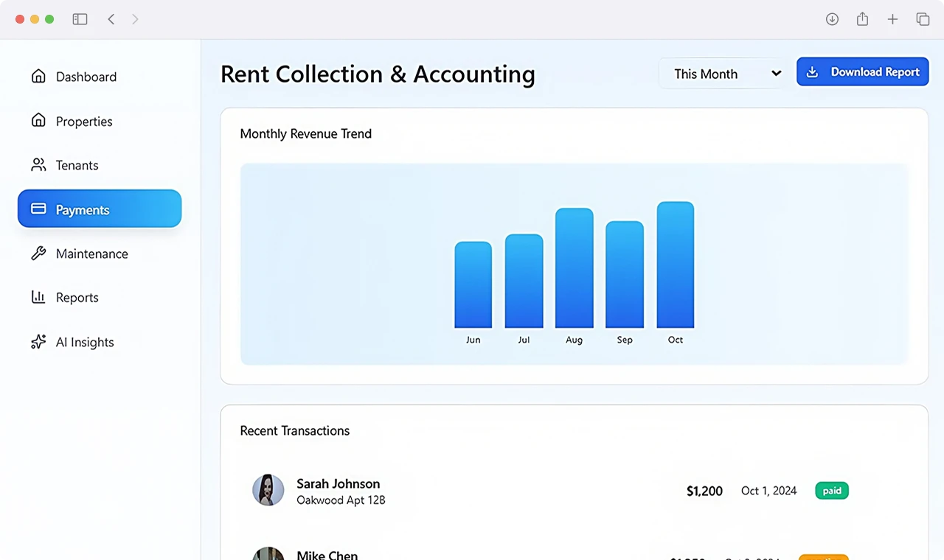This screenshot has width=944, height=560.
Task: Click the green paid status badge
Action: [832, 491]
